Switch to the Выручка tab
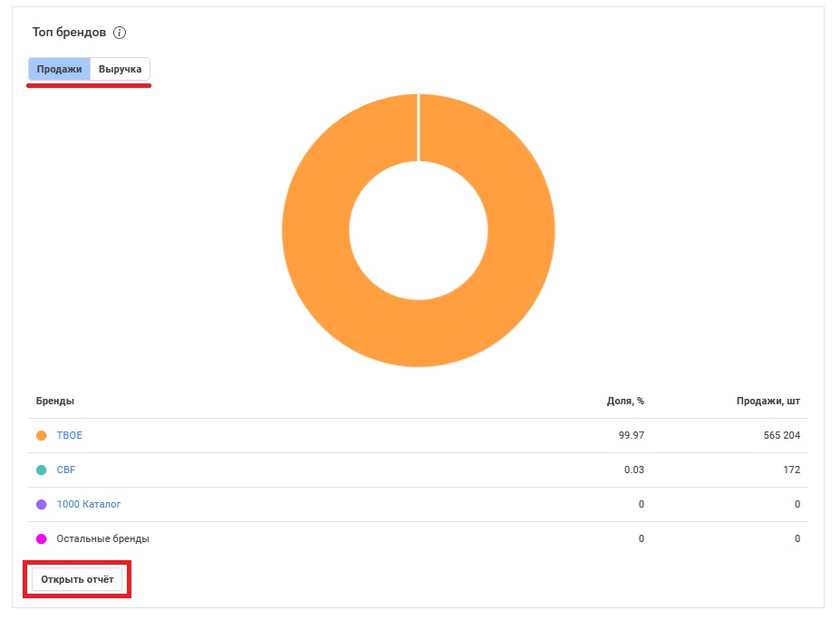 pyautogui.click(x=120, y=69)
